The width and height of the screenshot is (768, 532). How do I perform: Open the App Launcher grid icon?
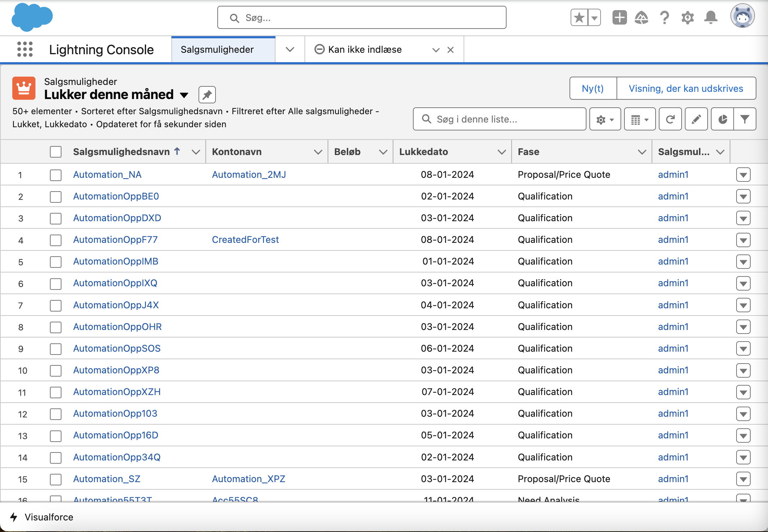point(25,50)
